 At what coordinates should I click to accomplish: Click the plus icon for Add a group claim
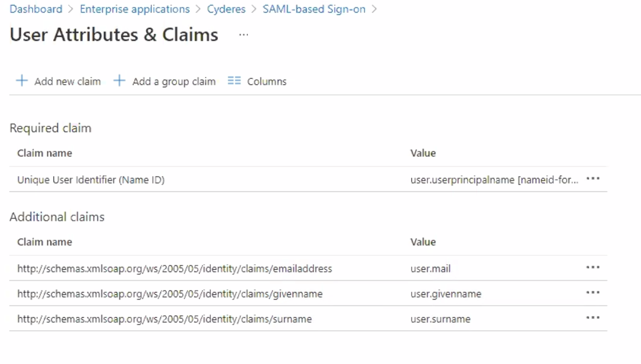coord(119,81)
